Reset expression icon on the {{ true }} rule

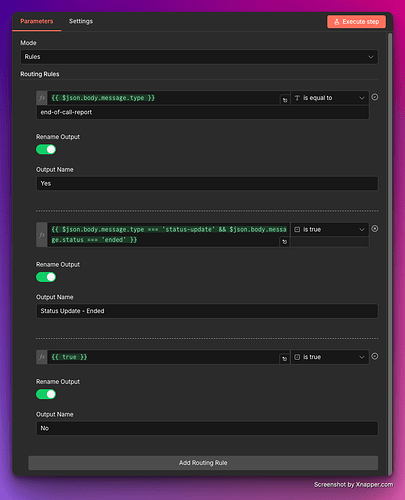(x=284, y=359)
